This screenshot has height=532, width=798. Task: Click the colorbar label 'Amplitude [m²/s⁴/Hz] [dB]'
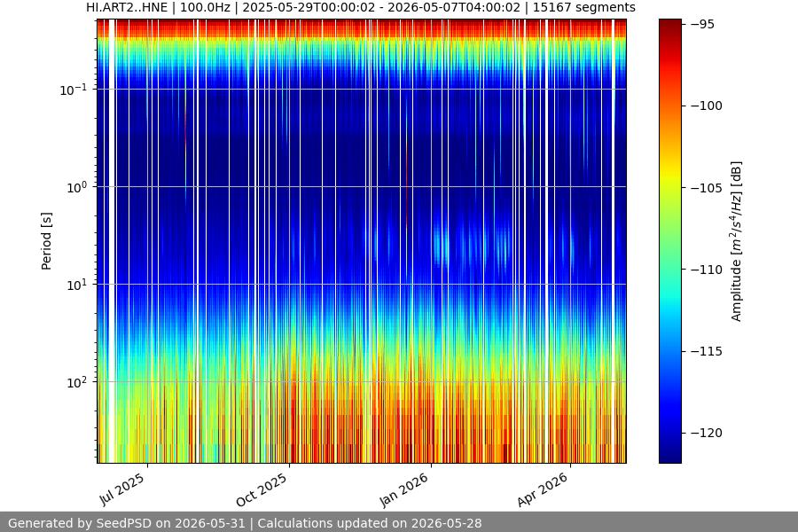(737, 241)
